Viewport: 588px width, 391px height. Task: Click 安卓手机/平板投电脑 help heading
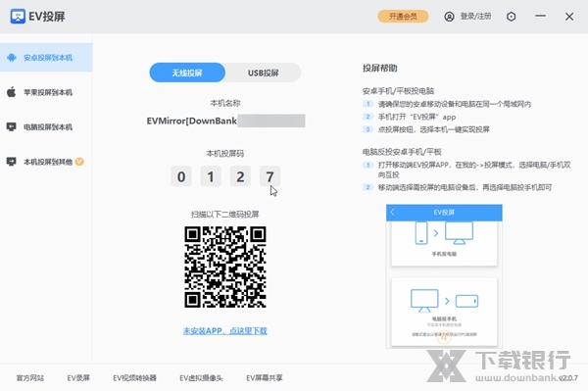point(398,91)
